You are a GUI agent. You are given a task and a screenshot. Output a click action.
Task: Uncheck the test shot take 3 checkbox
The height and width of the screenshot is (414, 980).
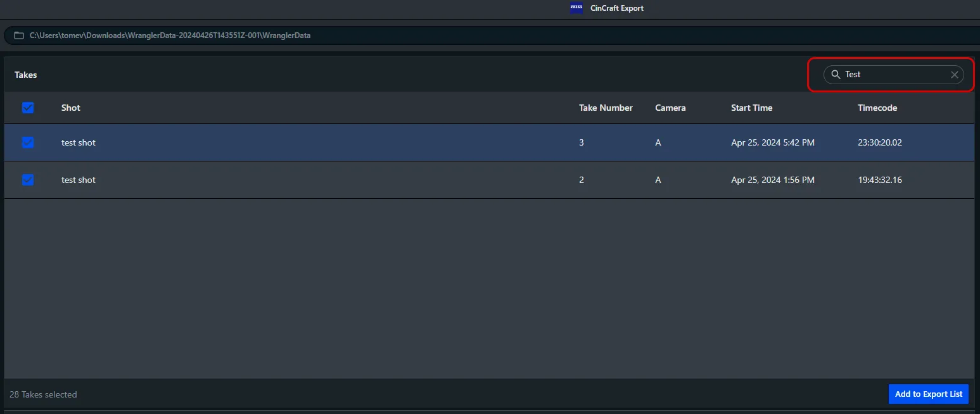pyautogui.click(x=28, y=142)
